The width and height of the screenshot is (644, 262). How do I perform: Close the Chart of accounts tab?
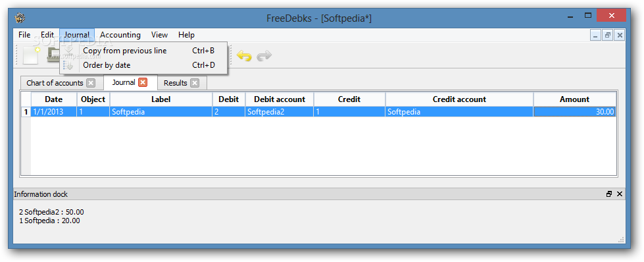coord(91,83)
